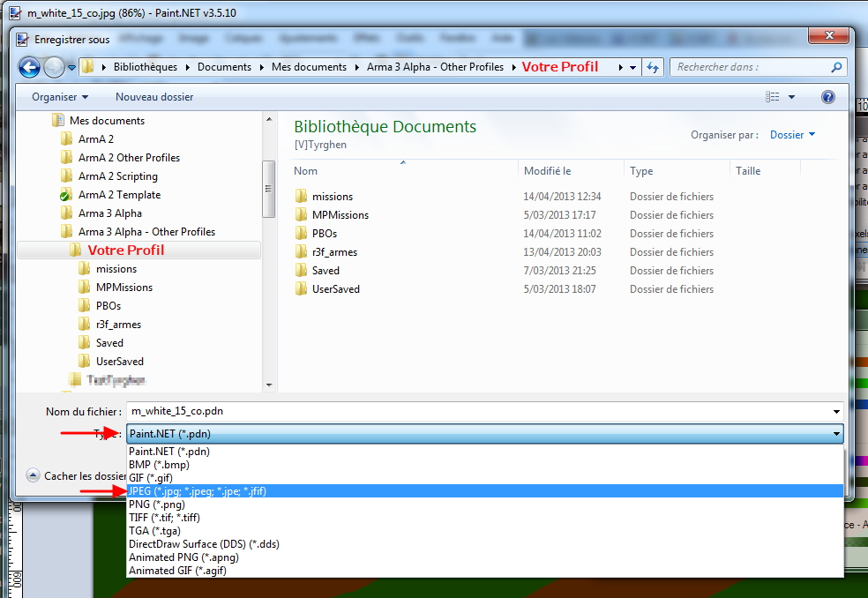Pick DirectDraw Surface (DDS) format
The width and height of the screenshot is (868, 598).
tap(204, 544)
